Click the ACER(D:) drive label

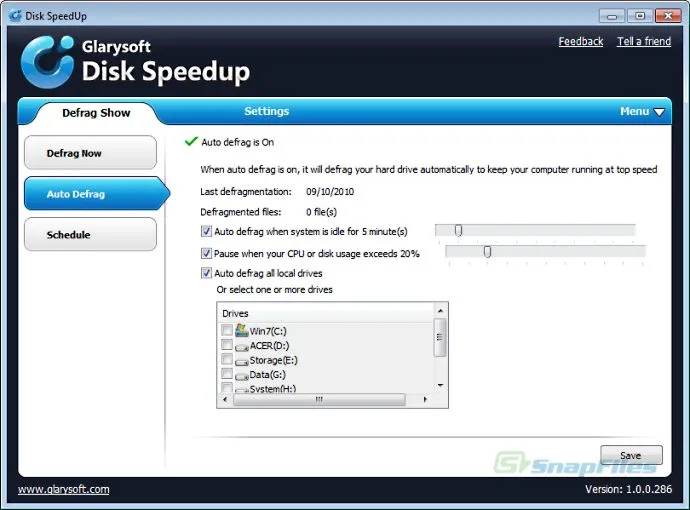click(x=269, y=346)
